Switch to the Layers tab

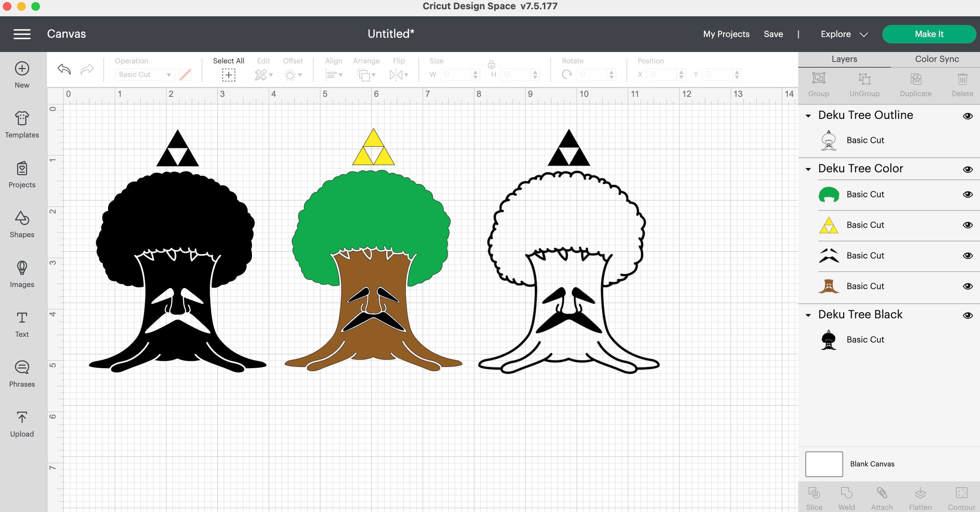click(x=844, y=59)
